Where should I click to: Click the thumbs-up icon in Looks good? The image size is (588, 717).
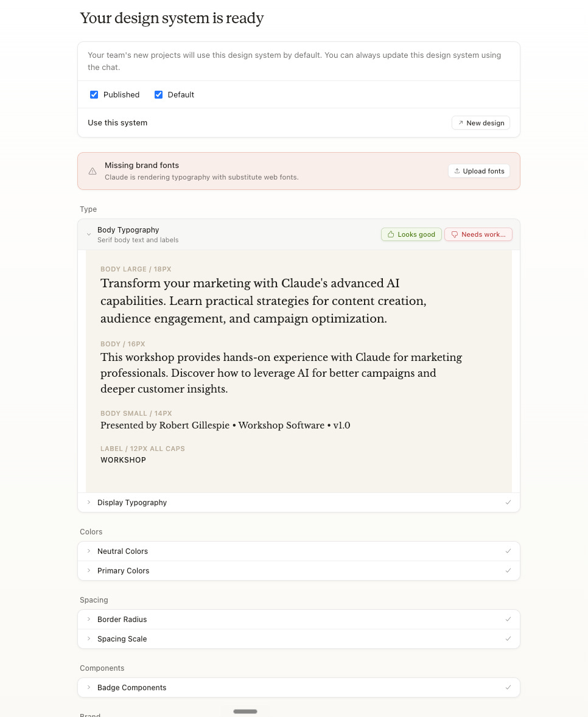pyautogui.click(x=391, y=234)
